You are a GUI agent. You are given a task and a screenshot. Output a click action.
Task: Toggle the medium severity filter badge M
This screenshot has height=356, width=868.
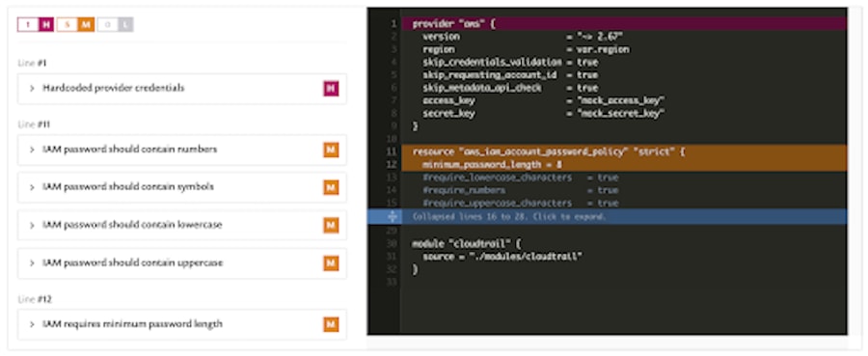[86, 25]
